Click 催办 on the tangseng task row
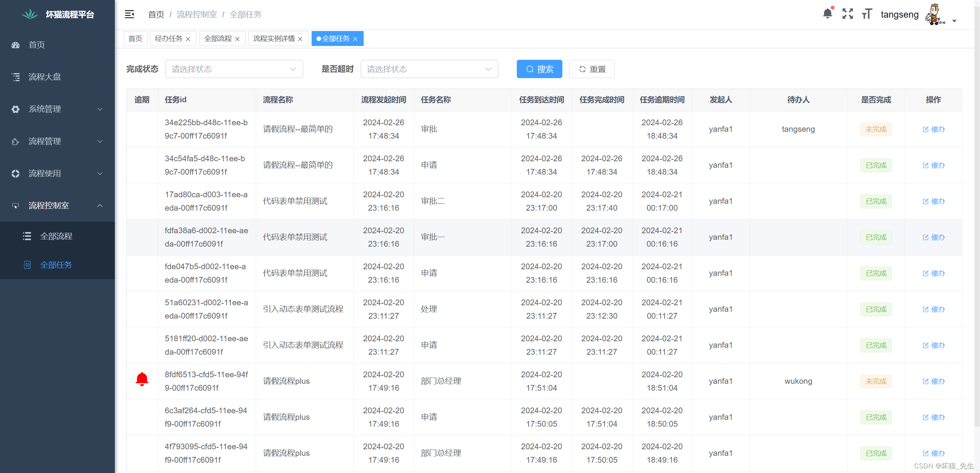The image size is (980, 473). click(x=934, y=129)
